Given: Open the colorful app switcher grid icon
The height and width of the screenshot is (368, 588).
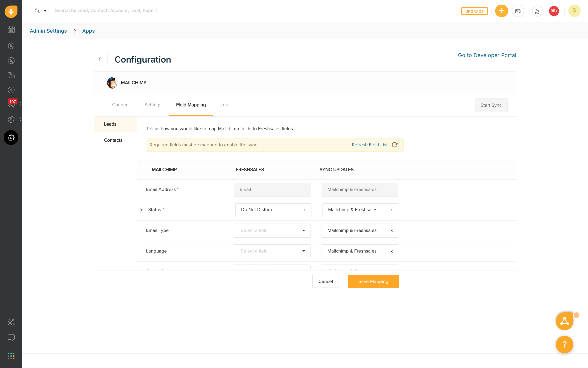Looking at the screenshot, I should (11, 356).
